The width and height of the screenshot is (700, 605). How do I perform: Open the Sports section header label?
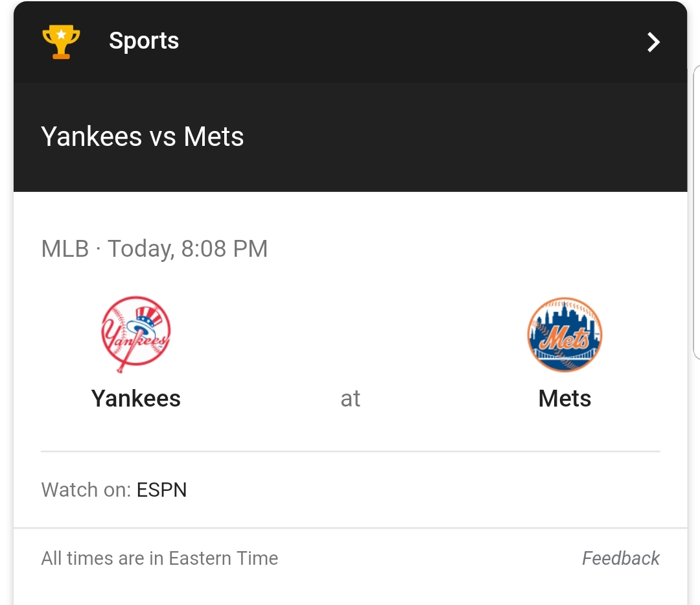(x=144, y=41)
